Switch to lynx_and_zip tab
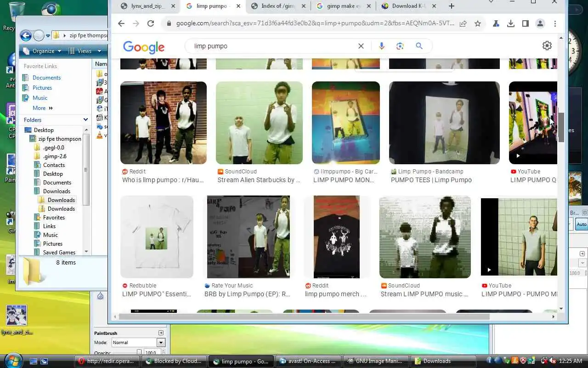Screen dimensions: 588x368 coord(147,6)
